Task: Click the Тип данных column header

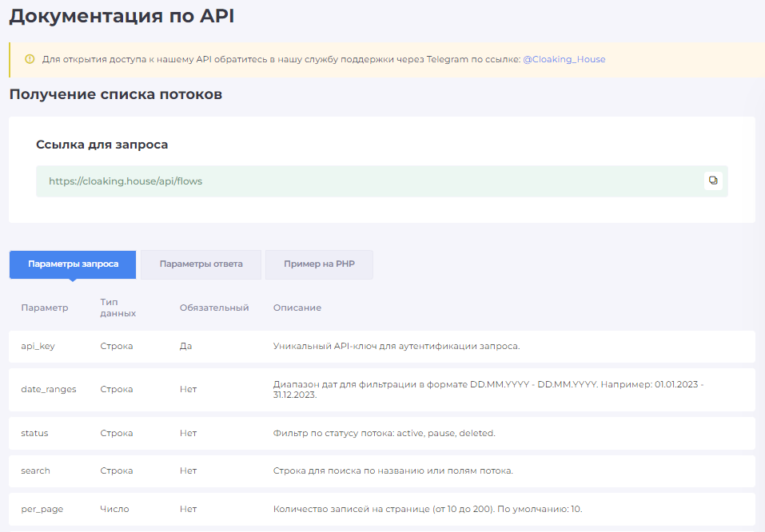Action: coord(118,308)
